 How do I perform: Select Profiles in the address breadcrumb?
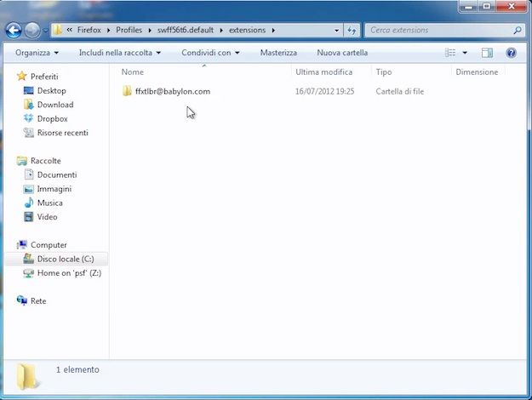point(129,30)
